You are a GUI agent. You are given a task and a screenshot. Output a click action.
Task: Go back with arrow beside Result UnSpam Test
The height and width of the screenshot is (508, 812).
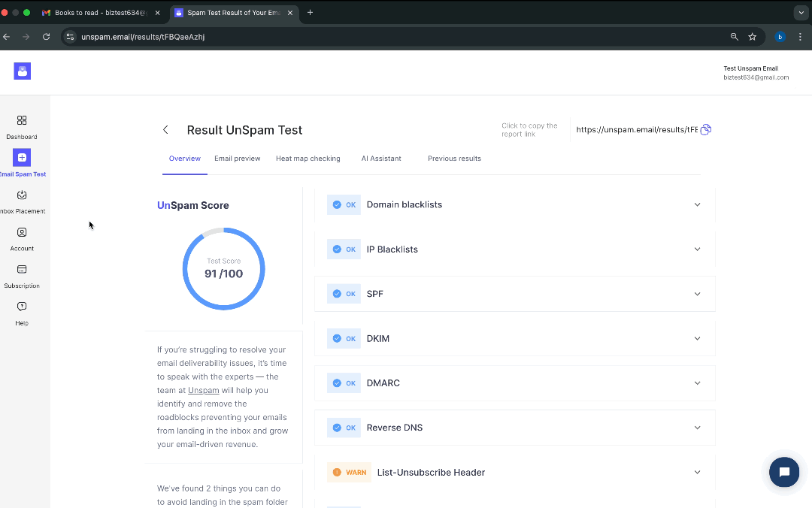165,130
